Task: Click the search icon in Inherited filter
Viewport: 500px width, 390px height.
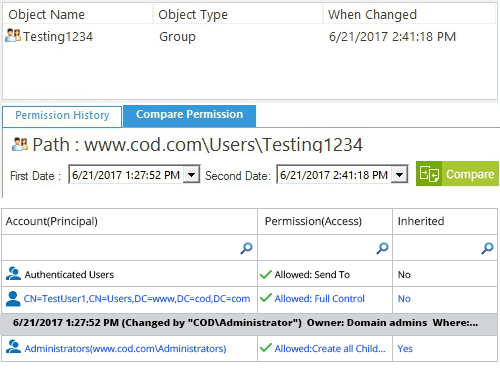Action: click(x=487, y=248)
